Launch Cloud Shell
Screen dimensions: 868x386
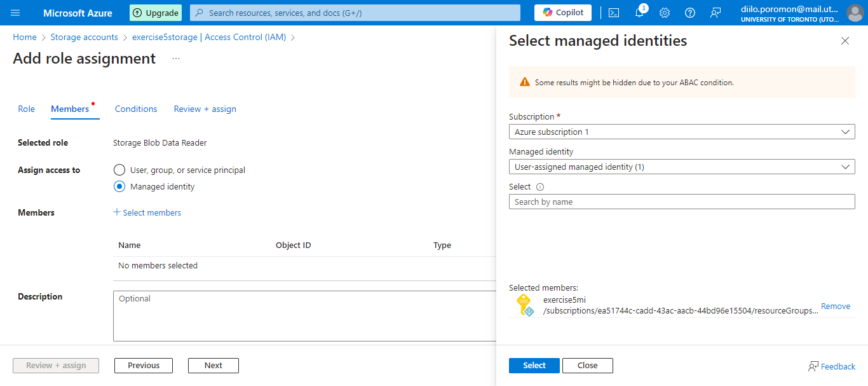613,12
